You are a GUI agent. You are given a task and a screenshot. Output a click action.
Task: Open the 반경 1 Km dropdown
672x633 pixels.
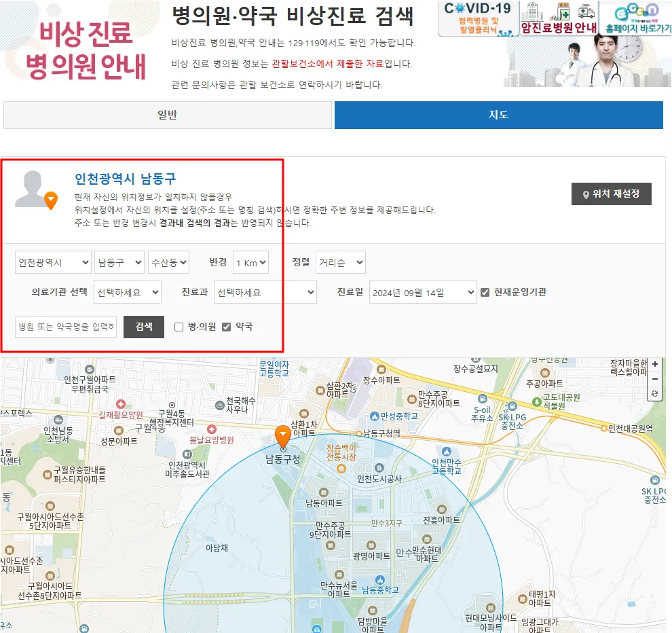[250, 262]
